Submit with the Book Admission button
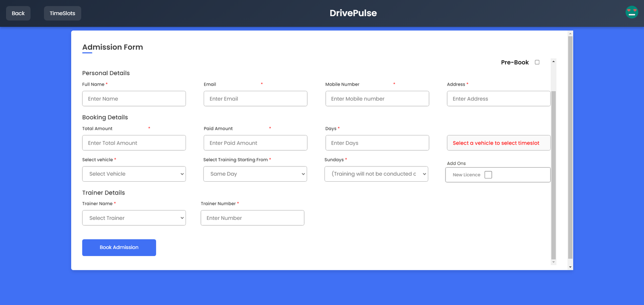 tap(119, 248)
